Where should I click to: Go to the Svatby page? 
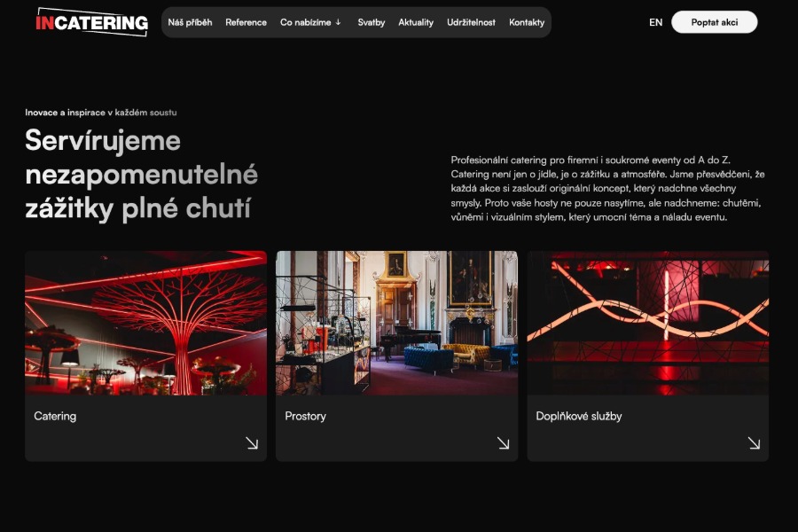[x=371, y=22]
